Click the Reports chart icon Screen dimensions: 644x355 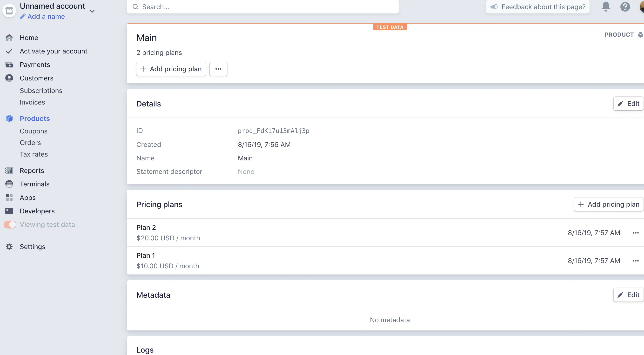(x=9, y=171)
